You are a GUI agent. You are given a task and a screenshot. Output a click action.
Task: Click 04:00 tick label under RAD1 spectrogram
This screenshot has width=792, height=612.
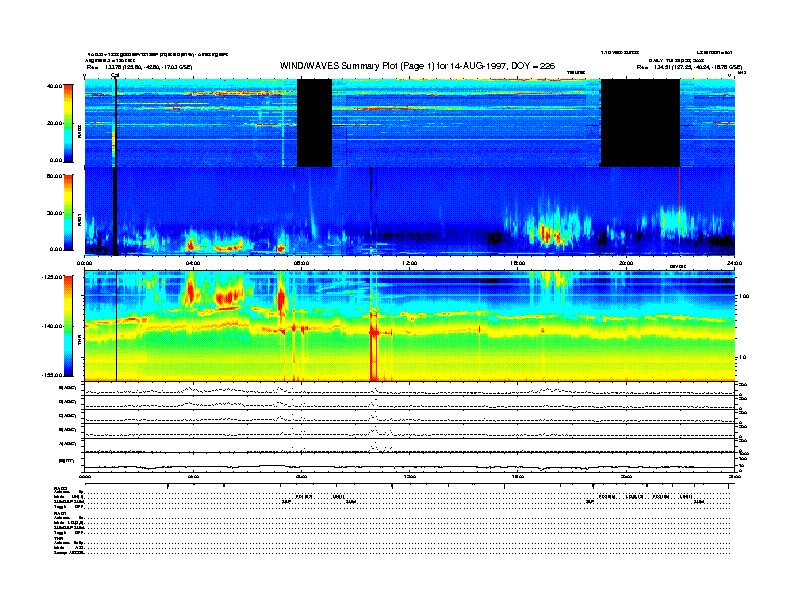point(193,263)
